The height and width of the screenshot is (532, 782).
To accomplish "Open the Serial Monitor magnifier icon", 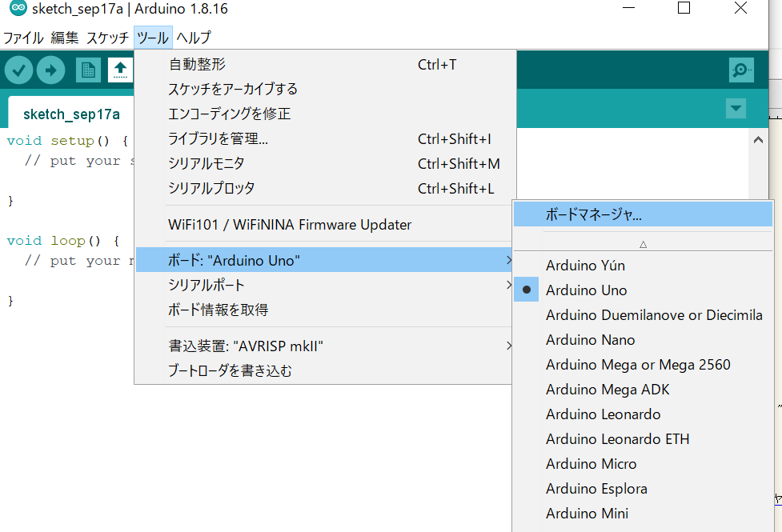I will [741, 70].
